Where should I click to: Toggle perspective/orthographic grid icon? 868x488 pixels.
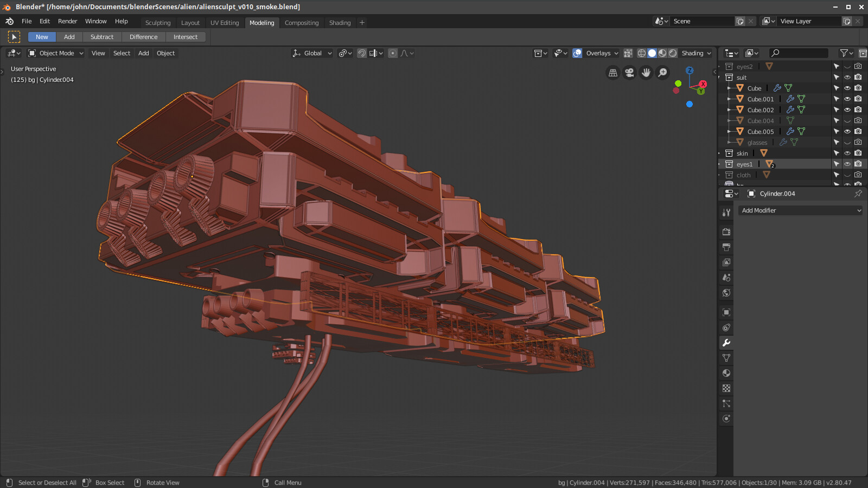pos(613,73)
